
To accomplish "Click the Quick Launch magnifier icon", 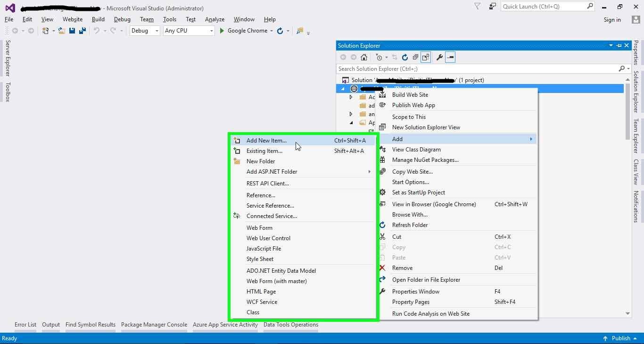I will (590, 6).
